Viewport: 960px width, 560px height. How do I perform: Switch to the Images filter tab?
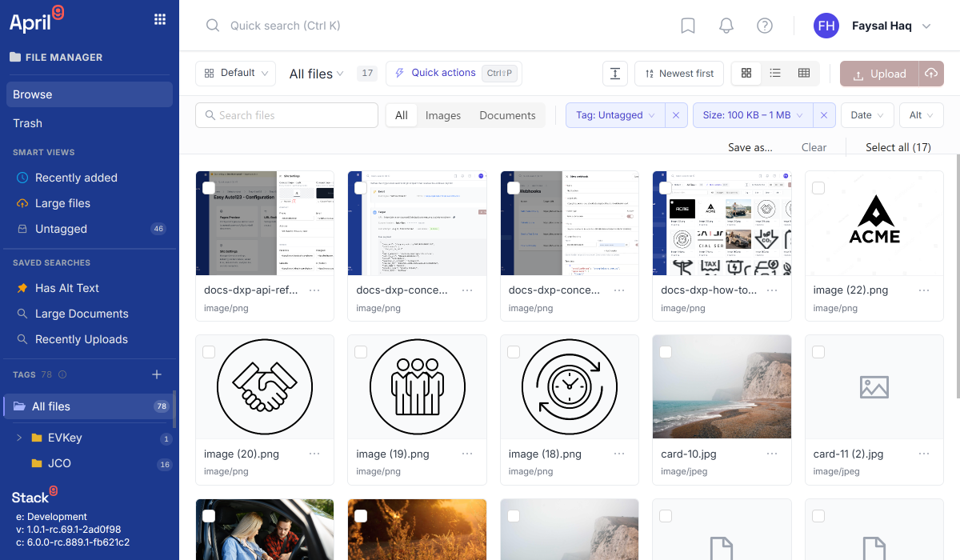click(443, 115)
